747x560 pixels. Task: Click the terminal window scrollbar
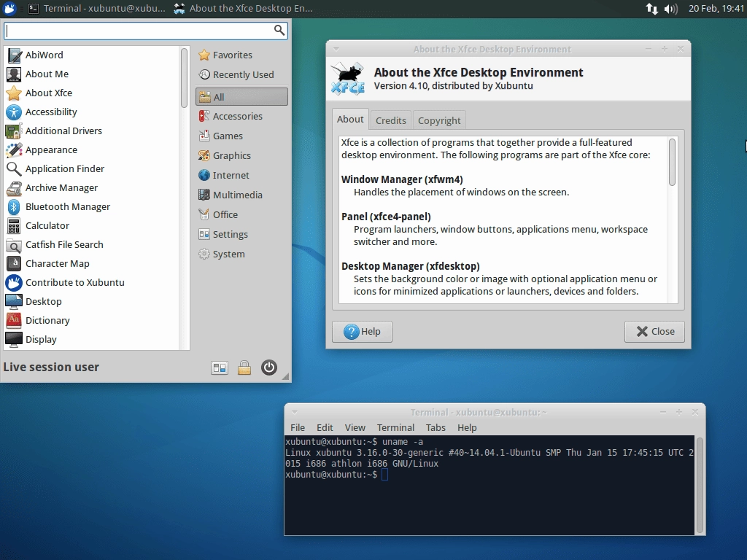click(x=700, y=485)
